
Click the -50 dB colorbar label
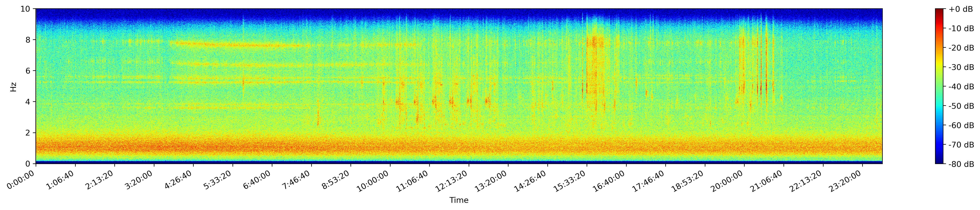(961, 106)
